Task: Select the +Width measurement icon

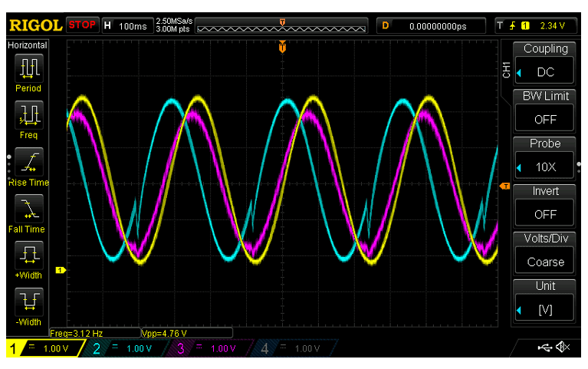Action: (x=29, y=255)
